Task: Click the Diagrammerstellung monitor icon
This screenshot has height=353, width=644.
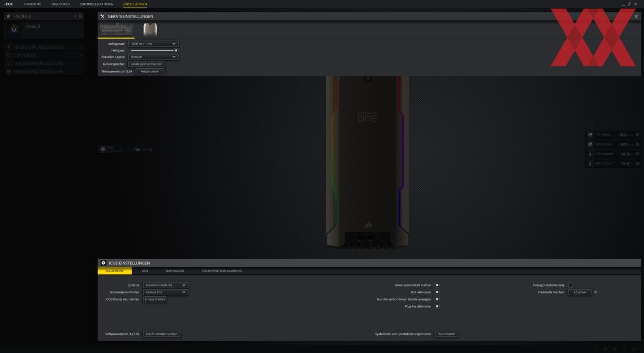Action: click(9, 63)
